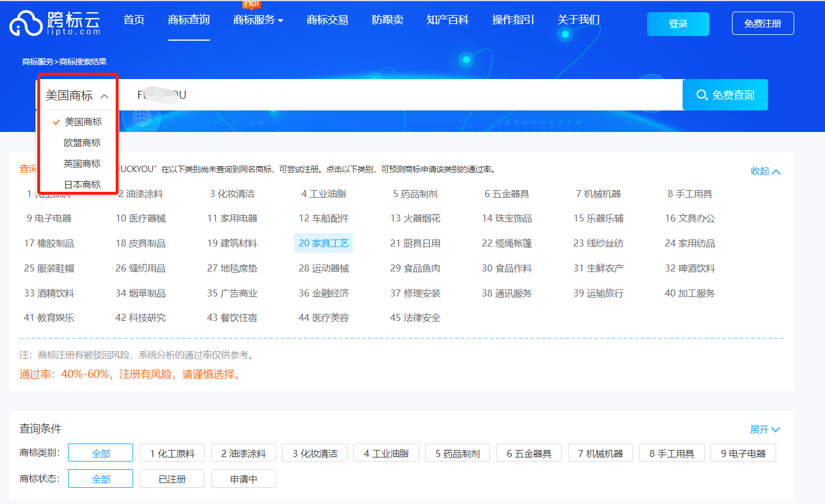Image resolution: width=825 pixels, height=504 pixels.
Task: Select class 20 家具工艺 highlighted item
Action: 323,243
